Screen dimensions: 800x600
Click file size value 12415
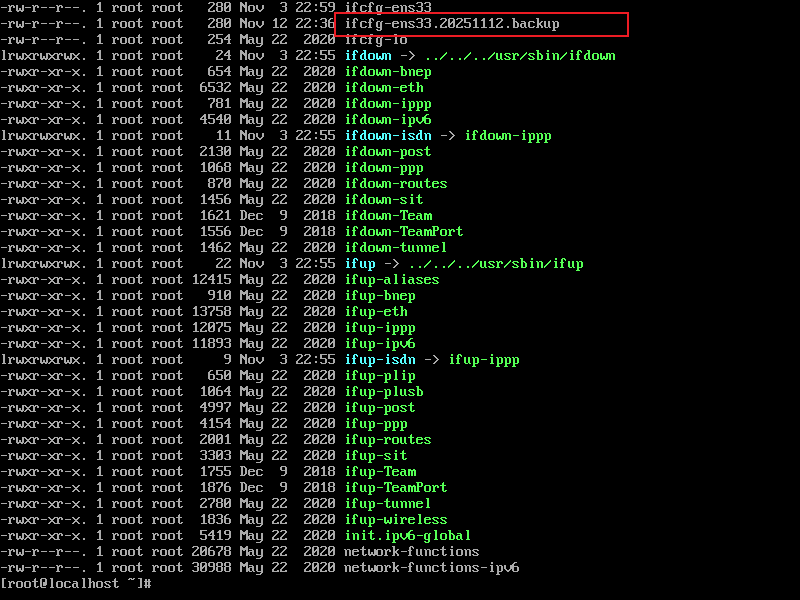tap(211, 280)
